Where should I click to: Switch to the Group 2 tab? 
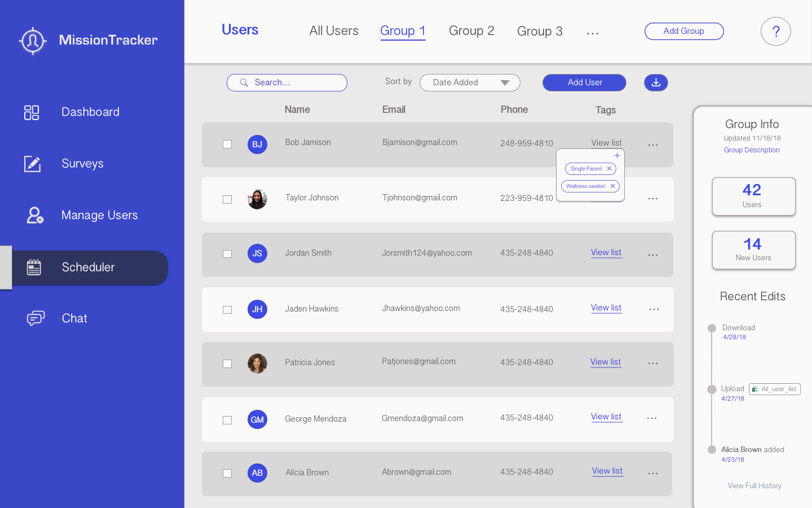pyautogui.click(x=471, y=31)
